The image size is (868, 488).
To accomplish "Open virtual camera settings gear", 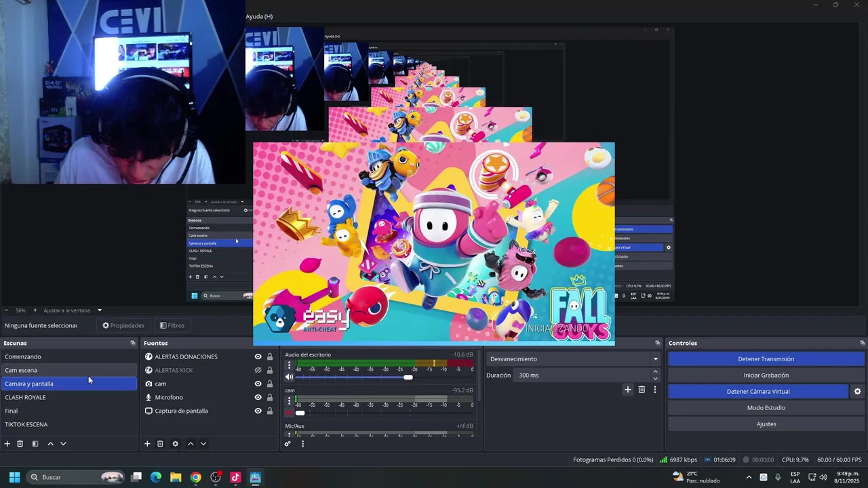I will 857,392.
